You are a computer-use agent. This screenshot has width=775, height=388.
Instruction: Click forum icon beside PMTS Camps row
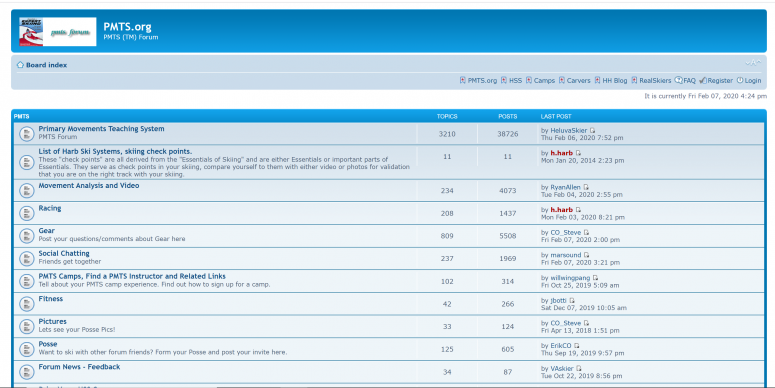point(27,281)
